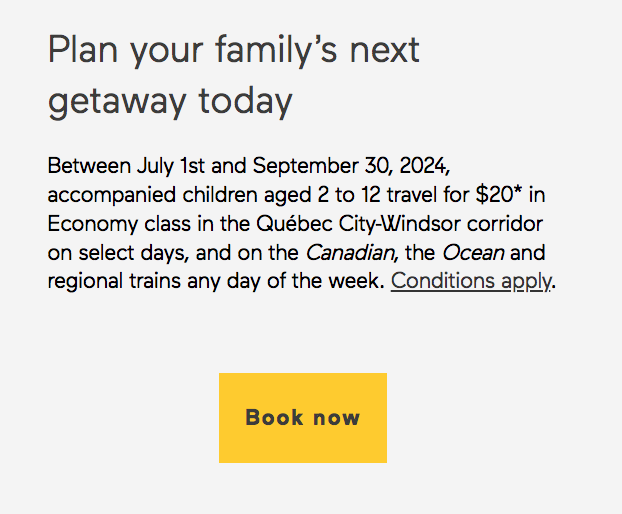Click the "Québec City-Windsor" corridor text
This screenshot has height=514, width=622.
358,224
